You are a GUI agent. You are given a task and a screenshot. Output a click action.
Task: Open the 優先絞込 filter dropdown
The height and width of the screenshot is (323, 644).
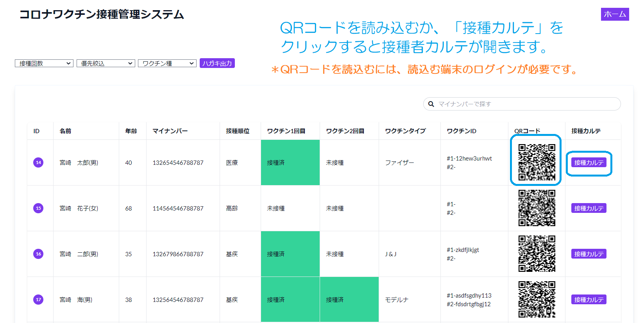coord(106,63)
